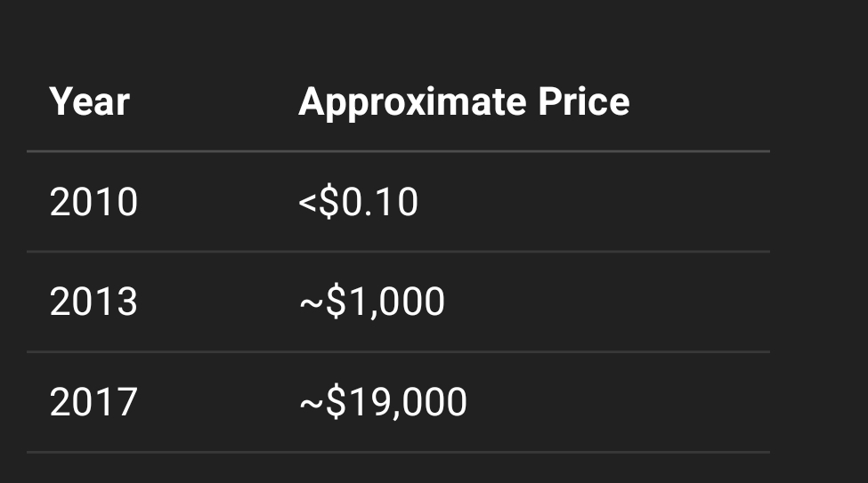
Task: Select the 2010 year cell
Action: [x=93, y=203]
